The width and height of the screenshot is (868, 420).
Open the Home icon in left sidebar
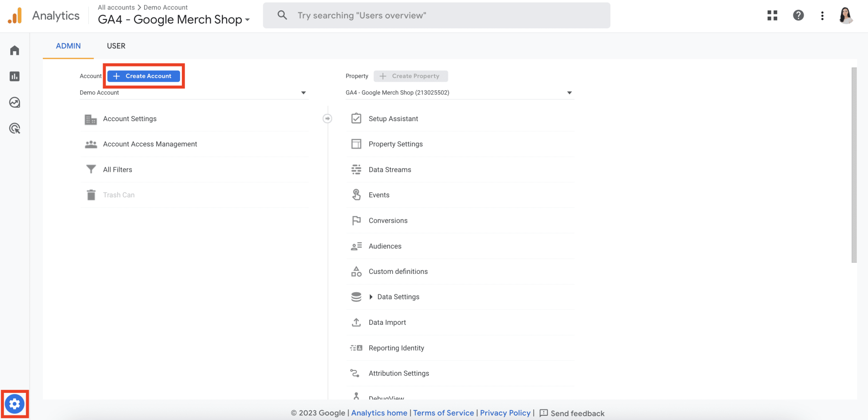pyautogui.click(x=15, y=50)
